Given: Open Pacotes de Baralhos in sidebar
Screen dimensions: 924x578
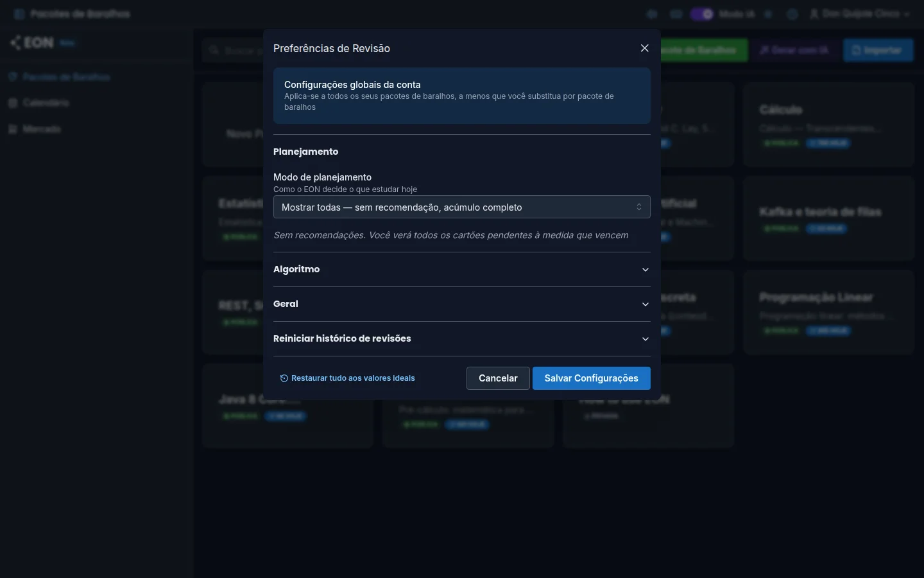Looking at the screenshot, I should point(59,77).
